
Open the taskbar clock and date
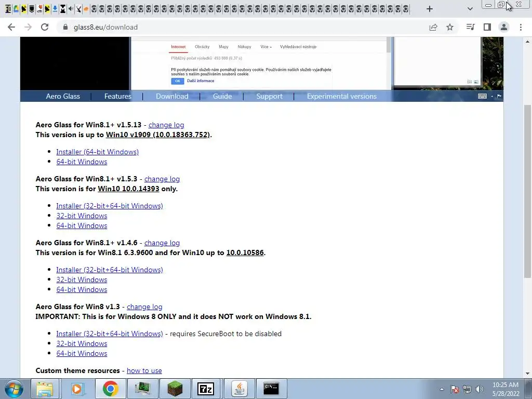click(x=506, y=389)
